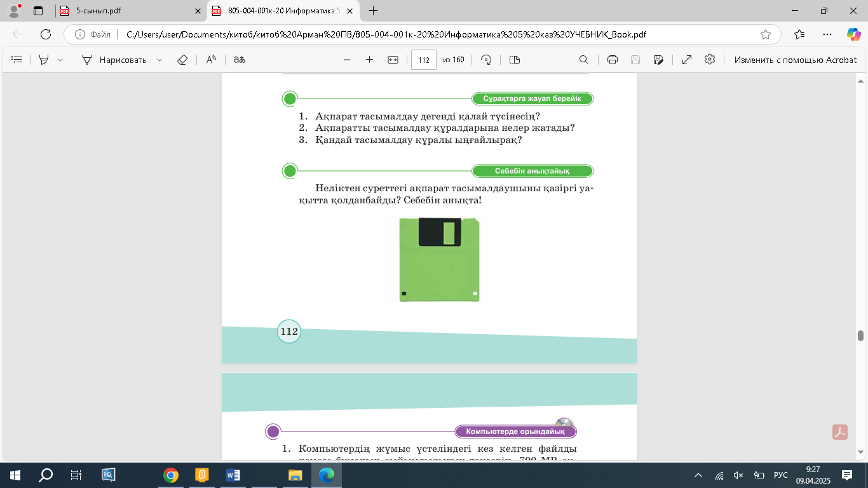Zoom out of the PDF page
The width and height of the screenshot is (868, 488).
(x=347, y=60)
